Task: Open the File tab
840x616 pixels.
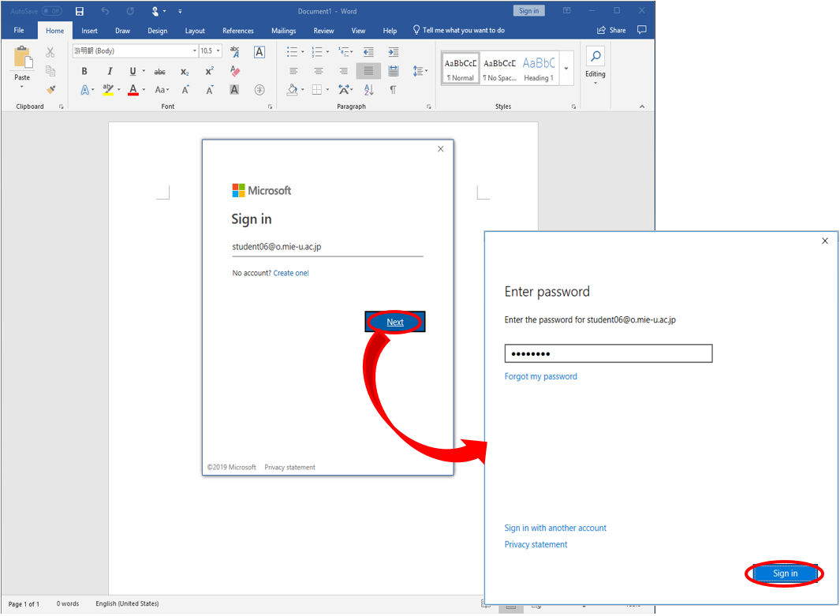Action: (x=19, y=31)
